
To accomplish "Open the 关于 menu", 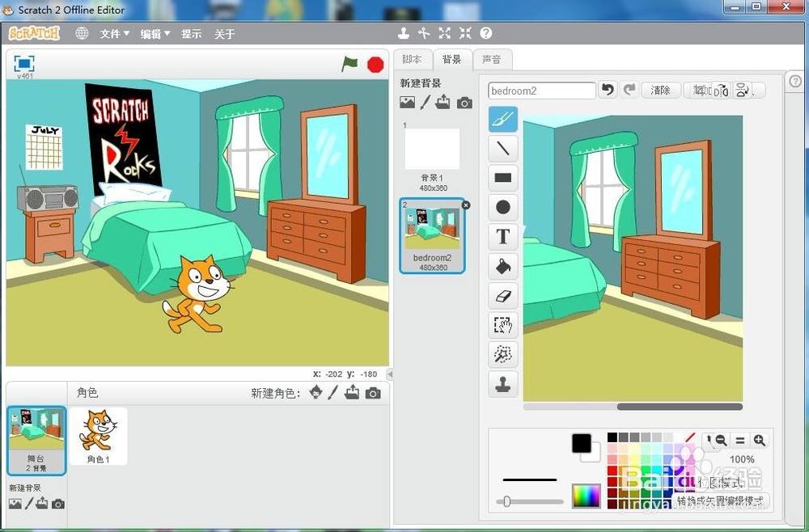I will coord(224,33).
